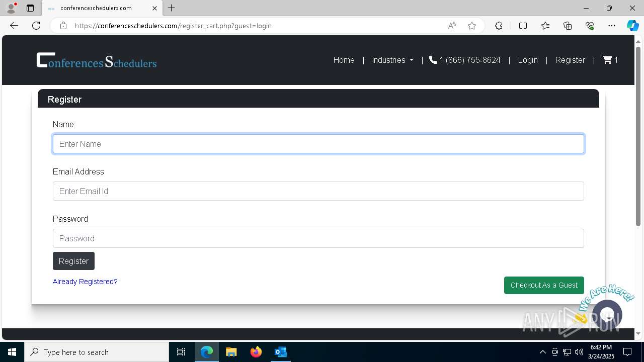Open Task View on taskbar
The height and width of the screenshot is (362, 644).
click(x=181, y=352)
